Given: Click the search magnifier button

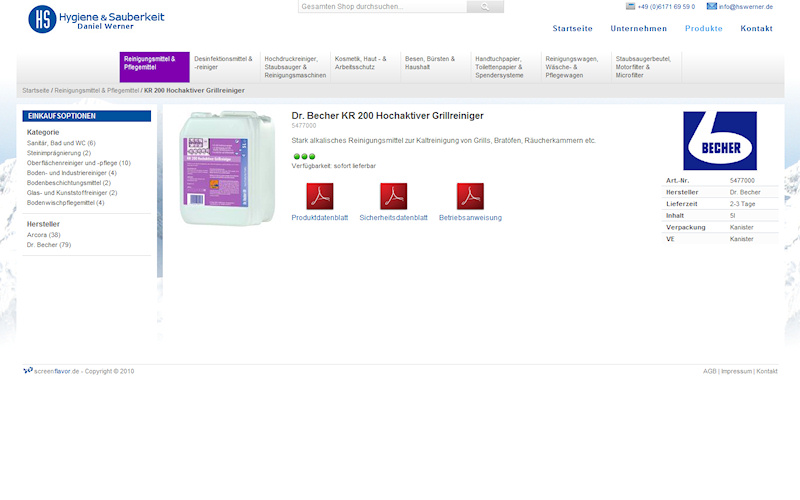Looking at the screenshot, I should tap(485, 7).
